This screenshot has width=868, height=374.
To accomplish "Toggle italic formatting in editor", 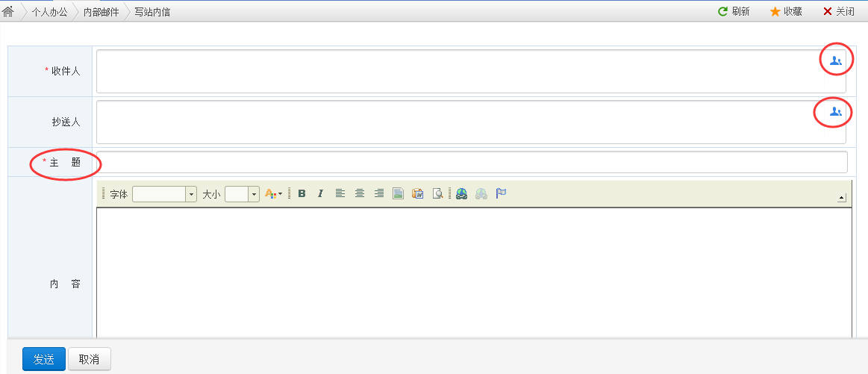I will coord(320,194).
